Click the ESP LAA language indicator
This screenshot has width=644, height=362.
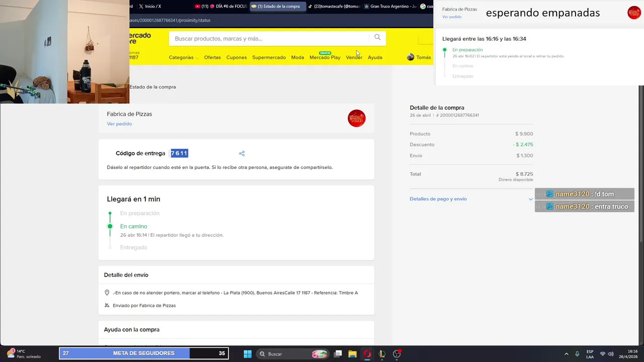coord(590,354)
